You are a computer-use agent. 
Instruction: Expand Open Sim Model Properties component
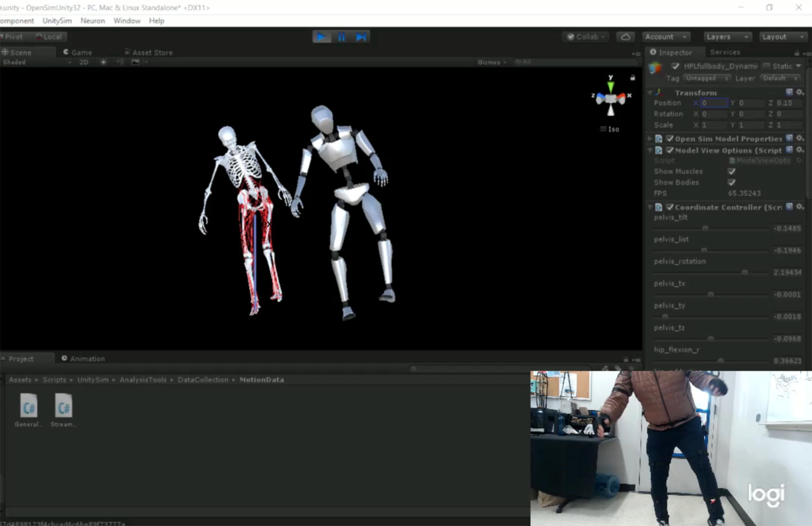click(650, 139)
